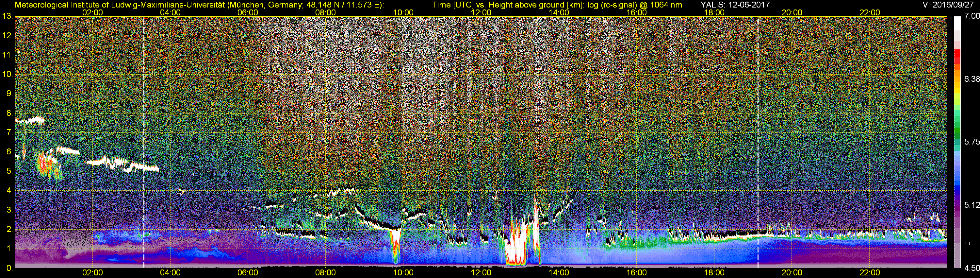Click the 6.38 colorbar scale value

pyautogui.click(x=972, y=79)
